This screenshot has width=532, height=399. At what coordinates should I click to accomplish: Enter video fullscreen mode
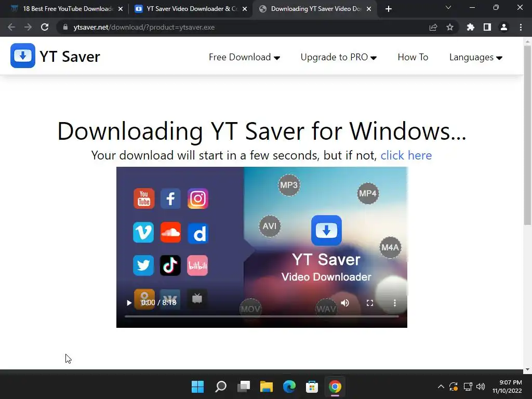(370, 303)
